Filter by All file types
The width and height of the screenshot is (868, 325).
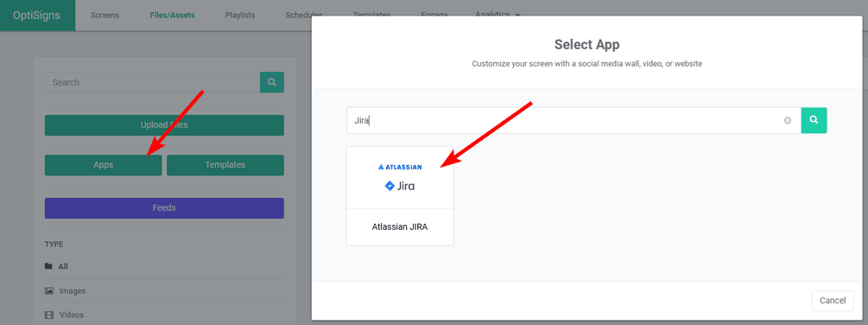click(63, 266)
